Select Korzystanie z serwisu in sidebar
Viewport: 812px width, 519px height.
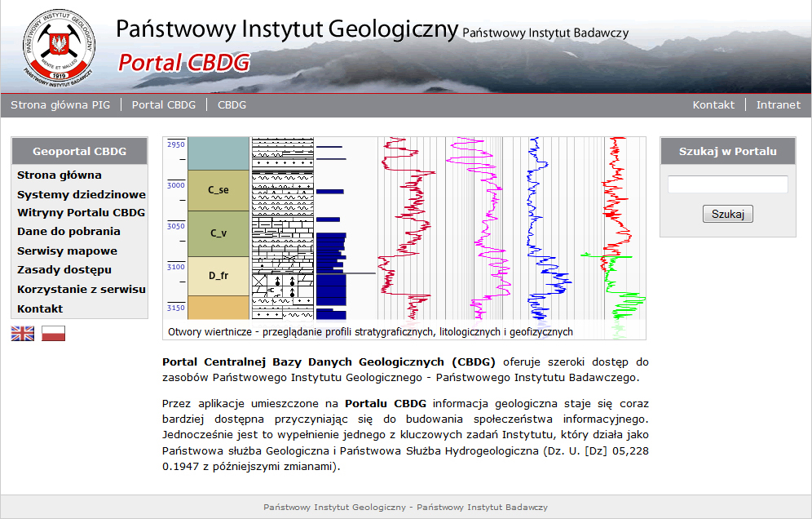coord(82,289)
